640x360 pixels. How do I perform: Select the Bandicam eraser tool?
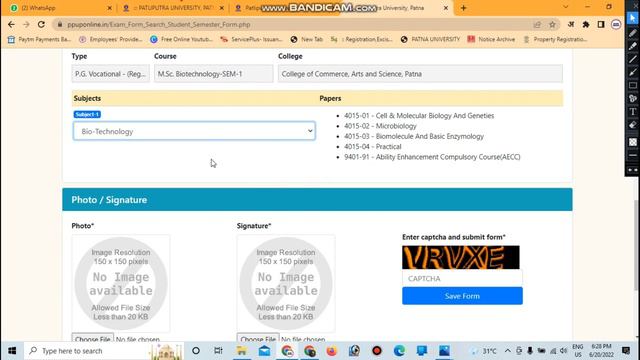(633, 125)
